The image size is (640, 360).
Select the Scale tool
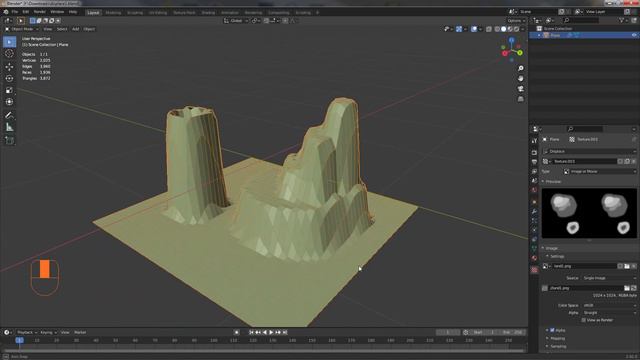pos(9,90)
